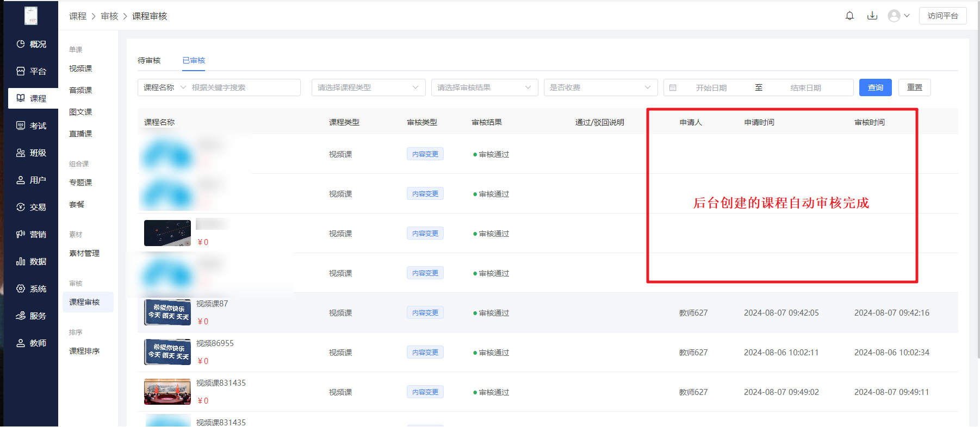
Task: Click timestamp 2024-08-07 09:42:05
Action: click(781, 313)
